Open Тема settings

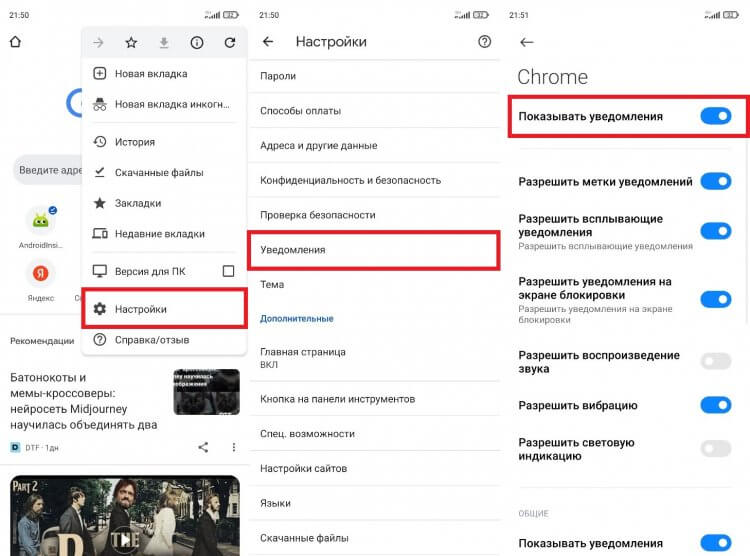coord(374,285)
